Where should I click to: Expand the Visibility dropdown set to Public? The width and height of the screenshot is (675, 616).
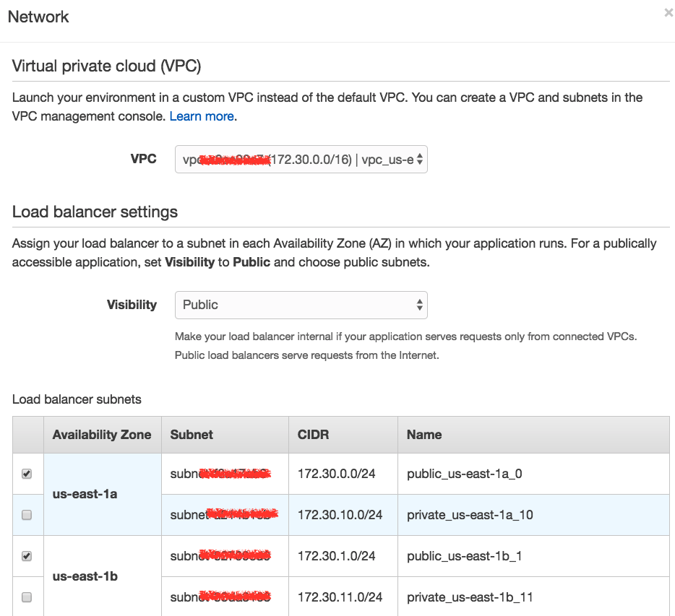click(x=301, y=305)
